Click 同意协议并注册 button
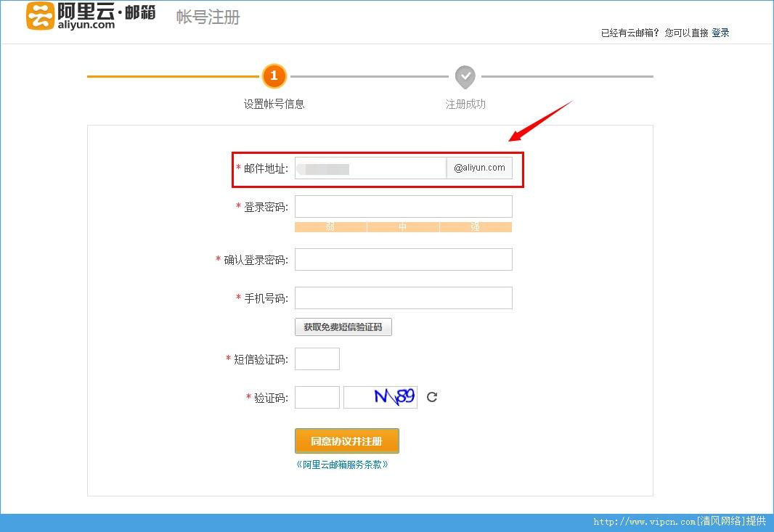This screenshot has height=532, width=774. [x=346, y=441]
